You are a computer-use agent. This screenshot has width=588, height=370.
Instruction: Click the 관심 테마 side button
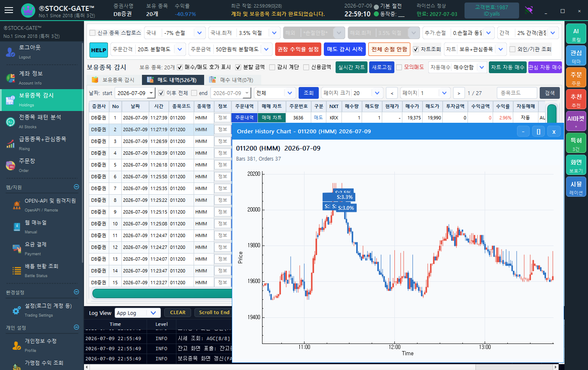coord(576,56)
